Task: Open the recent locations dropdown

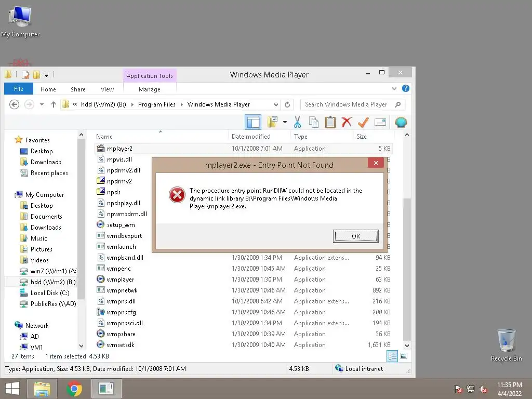Action: coord(42,104)
